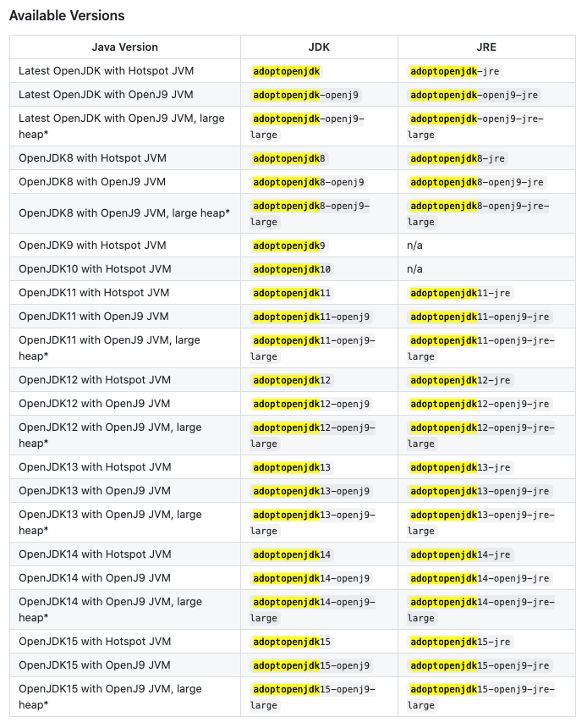This screenshot has width=587, height=728.
Task: Click the adoptopenjdk-openj9-jre-large cask name
Action: coord(475,127)
